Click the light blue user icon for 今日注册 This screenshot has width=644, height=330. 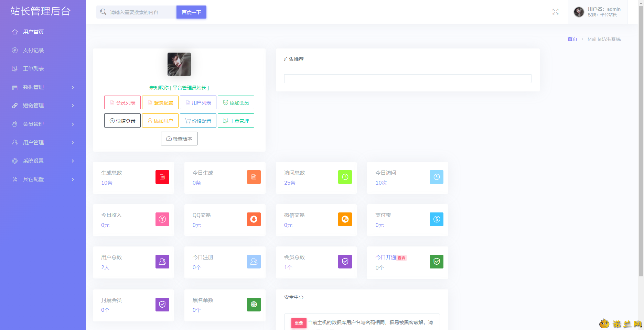(254, 262)
